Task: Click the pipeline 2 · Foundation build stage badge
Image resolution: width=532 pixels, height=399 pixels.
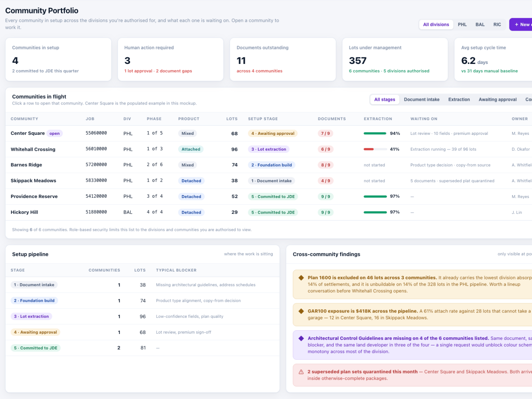Action: 34,301
